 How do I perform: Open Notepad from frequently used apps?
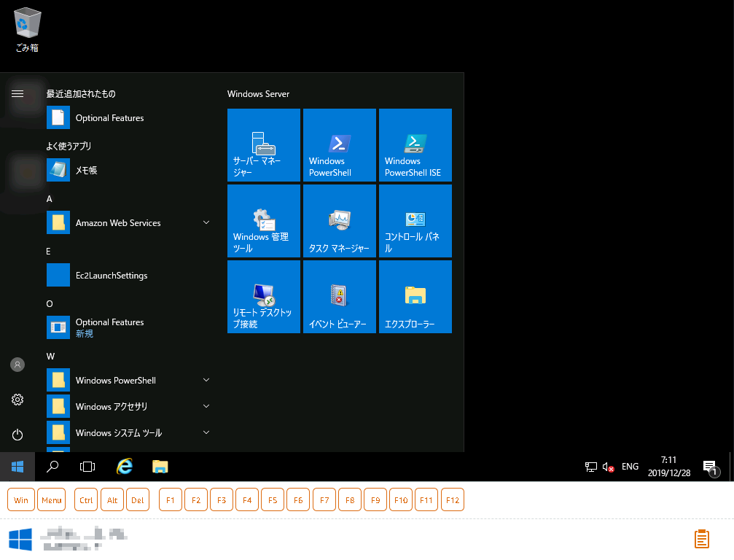click(x=128, y=171)
